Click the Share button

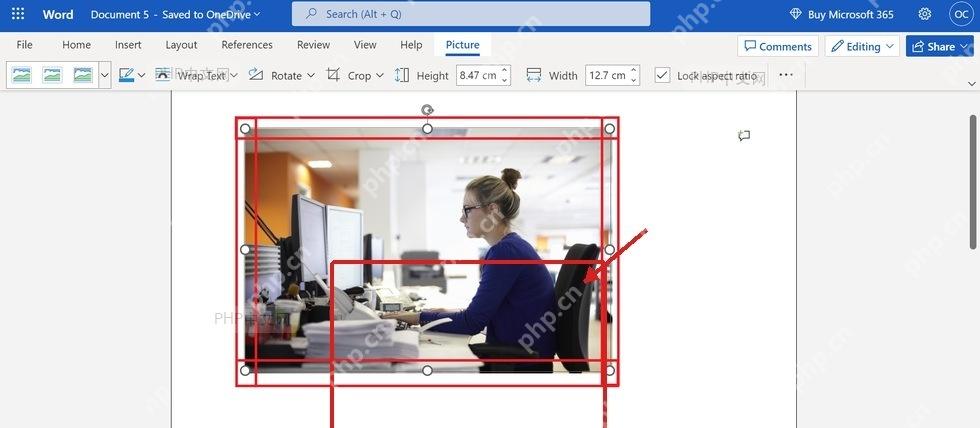tap(939, 46)
